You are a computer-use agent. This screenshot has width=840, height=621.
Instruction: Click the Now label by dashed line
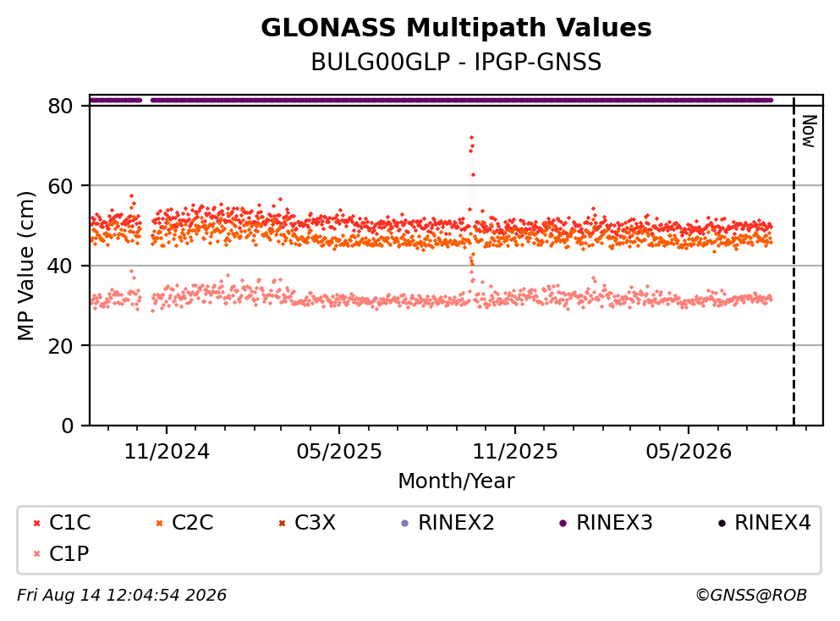(809, 131)
